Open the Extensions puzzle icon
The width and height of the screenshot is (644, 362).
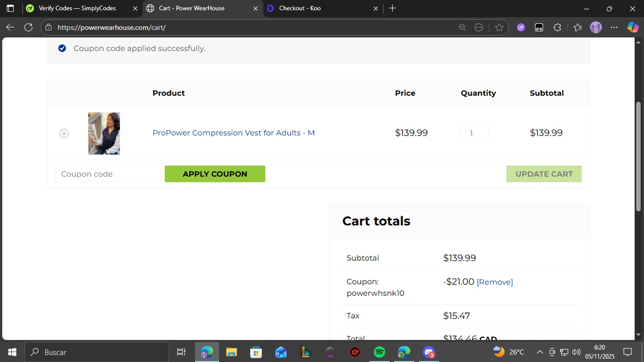(557, 27)
